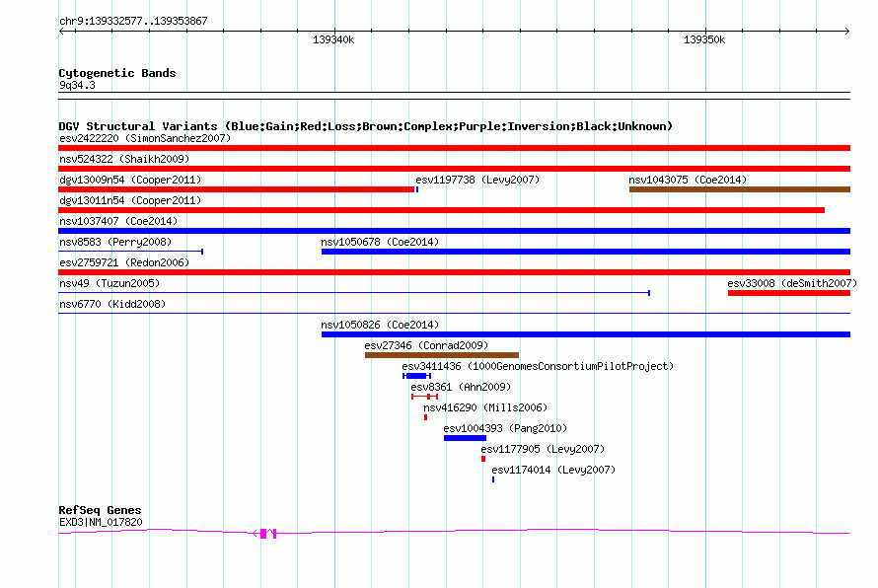
Task: Click the esv1174014 Levy2007 blue marker
Action: click(x=493, y=479)
